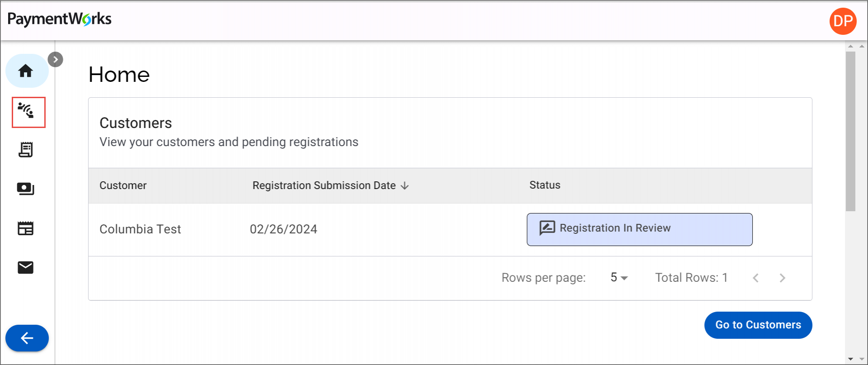Click the Home icon in sidebar
The height and width of the screenshot is (365, 868).
pos(26,71)
